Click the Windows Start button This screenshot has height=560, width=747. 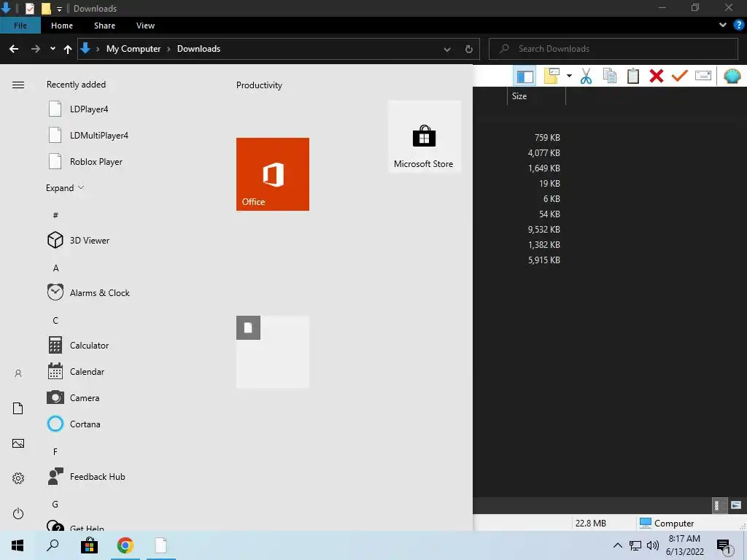[18, 545]
